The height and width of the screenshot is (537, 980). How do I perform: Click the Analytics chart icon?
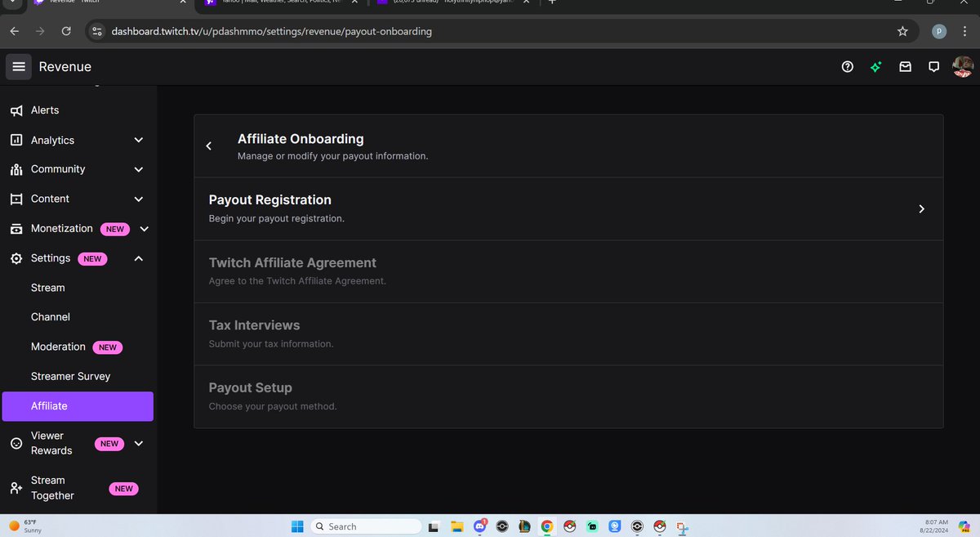point(16,140)
